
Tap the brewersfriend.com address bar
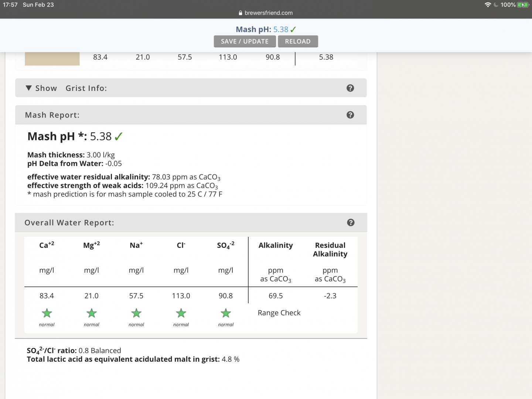coord(266,13)
